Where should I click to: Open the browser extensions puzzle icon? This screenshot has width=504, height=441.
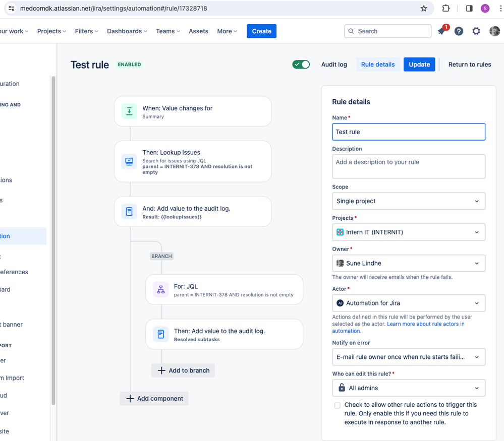pyautogui.click(x=446, y=9)
